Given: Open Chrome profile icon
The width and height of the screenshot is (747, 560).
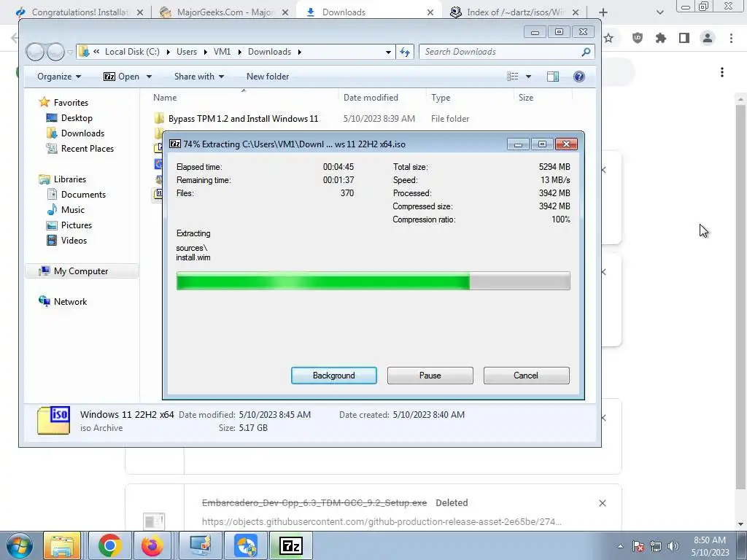Looking at the screenshot, I should coord(708,38).
